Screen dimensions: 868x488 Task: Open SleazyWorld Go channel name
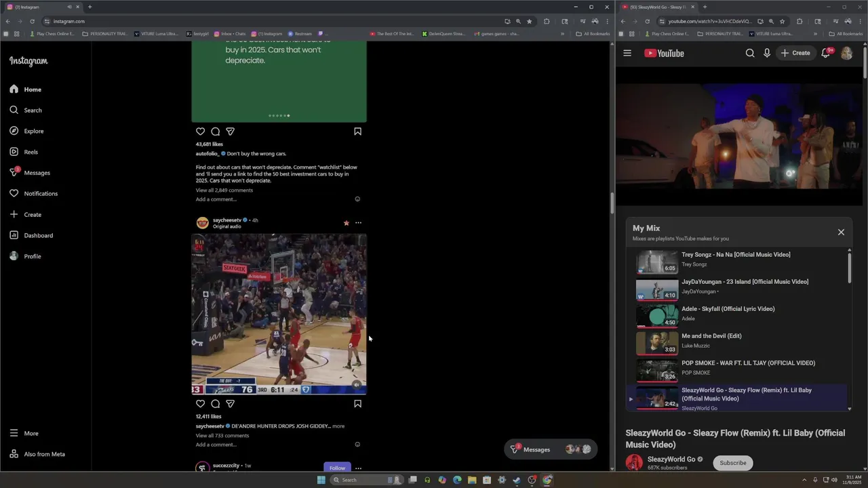click(671, 459)
